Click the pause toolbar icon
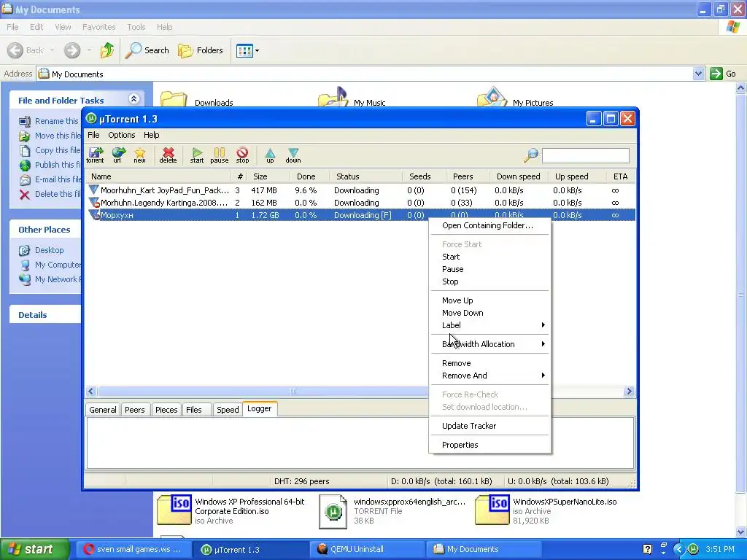Viewport: 747px width, 560px height. [219, 155]
